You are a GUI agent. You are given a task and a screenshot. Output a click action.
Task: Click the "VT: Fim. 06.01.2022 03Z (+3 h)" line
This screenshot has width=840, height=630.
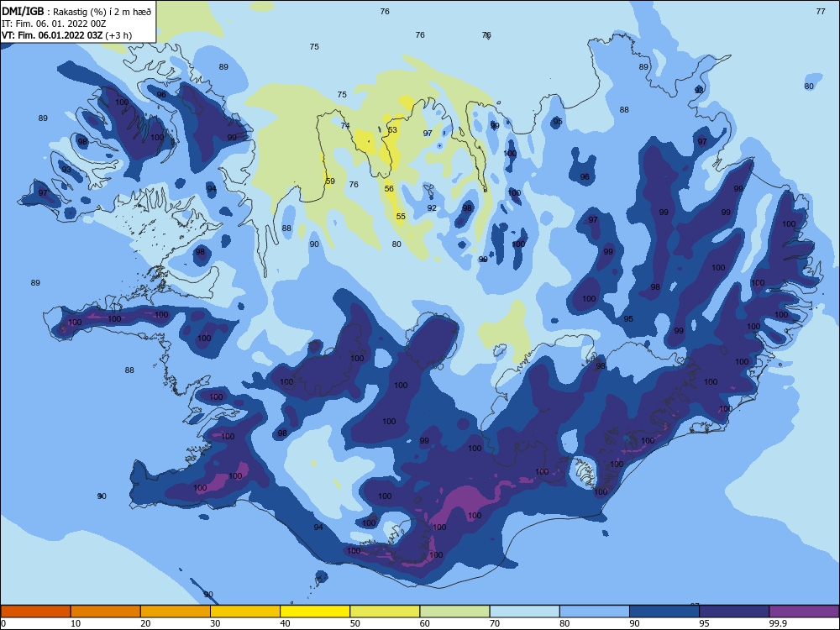coord(66,35)
